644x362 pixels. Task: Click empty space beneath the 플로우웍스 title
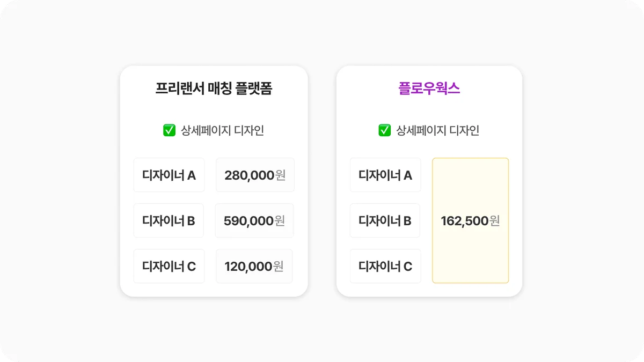point(429,109)
